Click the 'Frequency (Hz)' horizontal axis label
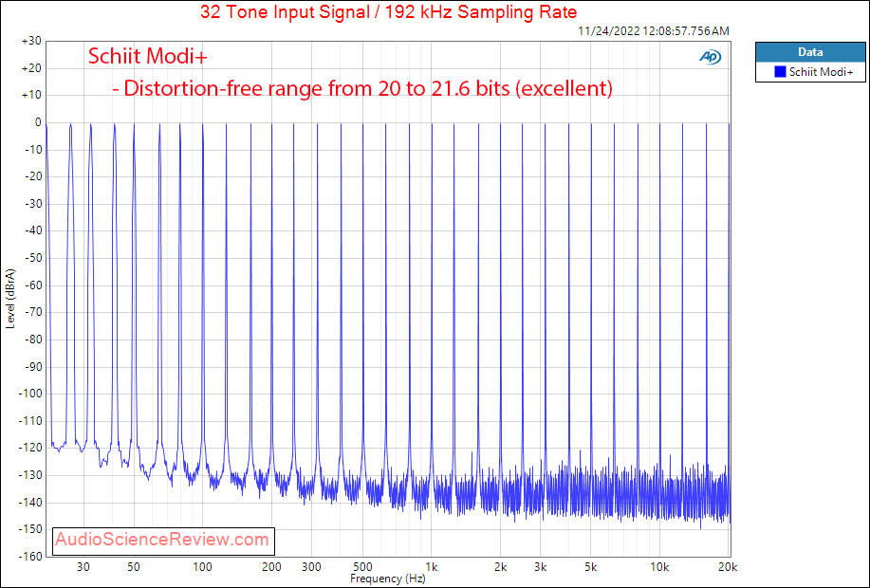 pos(388,579)
